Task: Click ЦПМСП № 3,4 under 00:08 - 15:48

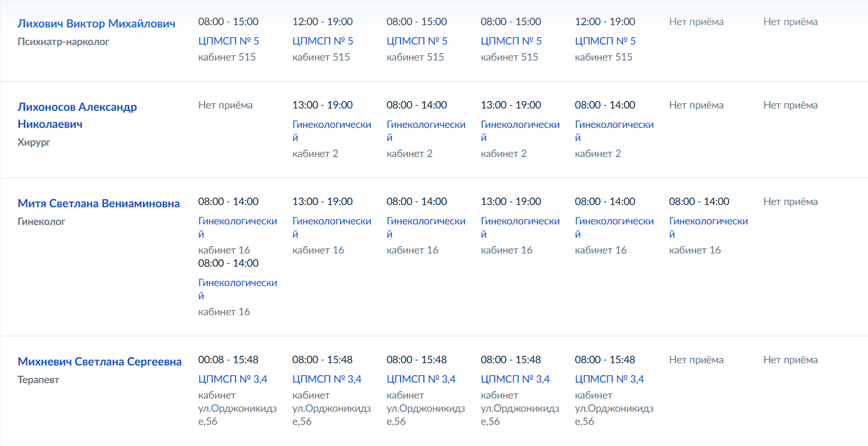Action: (x=233, y=379)
